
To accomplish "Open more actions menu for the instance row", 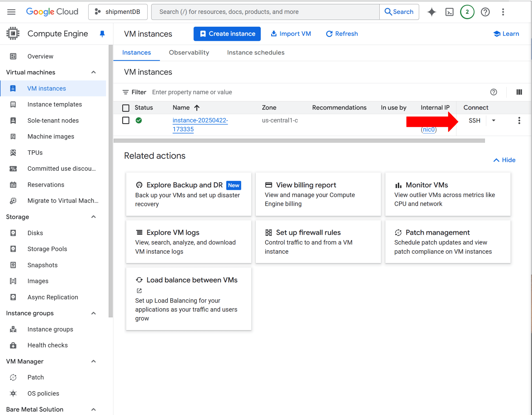I will [x=519, y=120].
